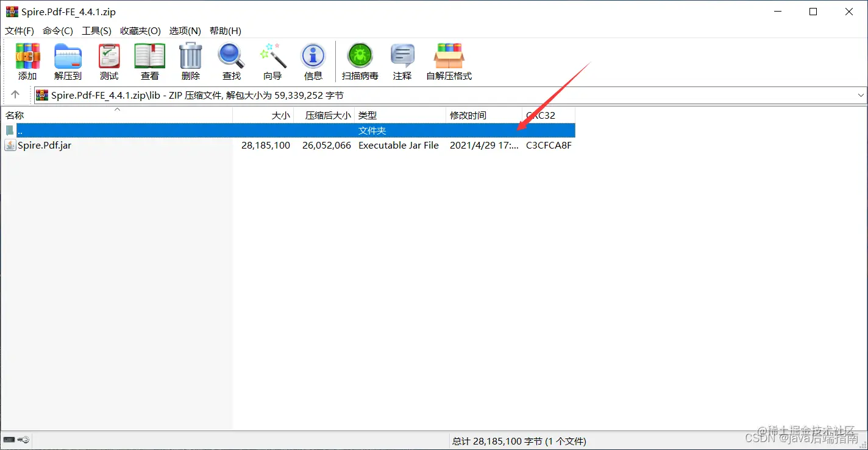
Task: Click the modified date 2021/4/29 cell
Action: click(x=484, y=146)
